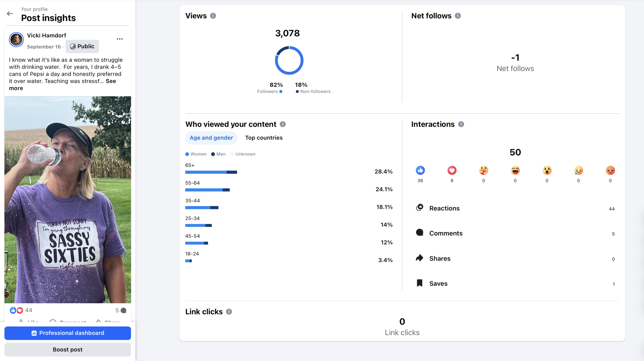This screenshot has width=644, height=361.
Task: Click the back arrow next to Post insights
Action: pyautogui.click(x=10, y=14)
